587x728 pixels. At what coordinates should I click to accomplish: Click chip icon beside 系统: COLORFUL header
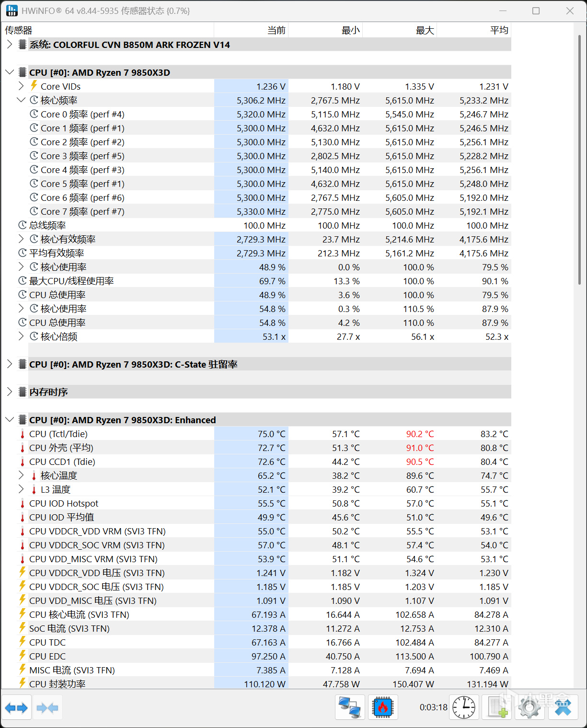click(23, 45)
